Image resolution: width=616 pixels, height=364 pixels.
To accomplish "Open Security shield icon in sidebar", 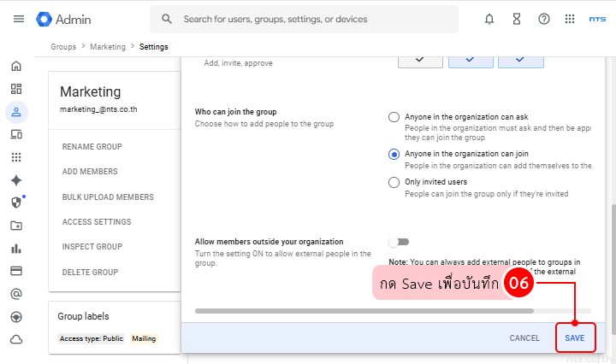I will click(16, 203).
